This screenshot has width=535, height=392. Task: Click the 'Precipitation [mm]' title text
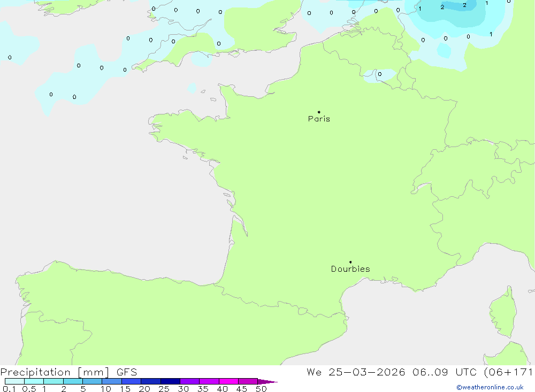pos(55,372)
